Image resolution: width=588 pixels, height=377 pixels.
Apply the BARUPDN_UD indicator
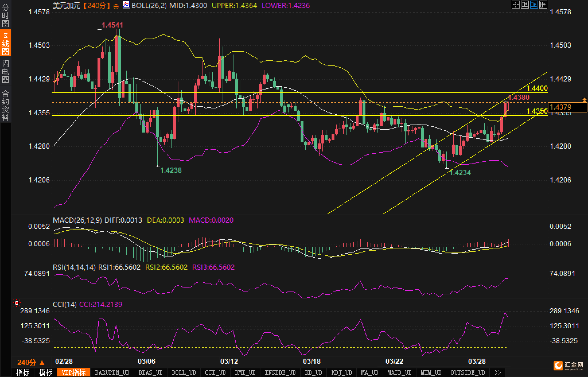pyautogui.click(x=112, y=372)
